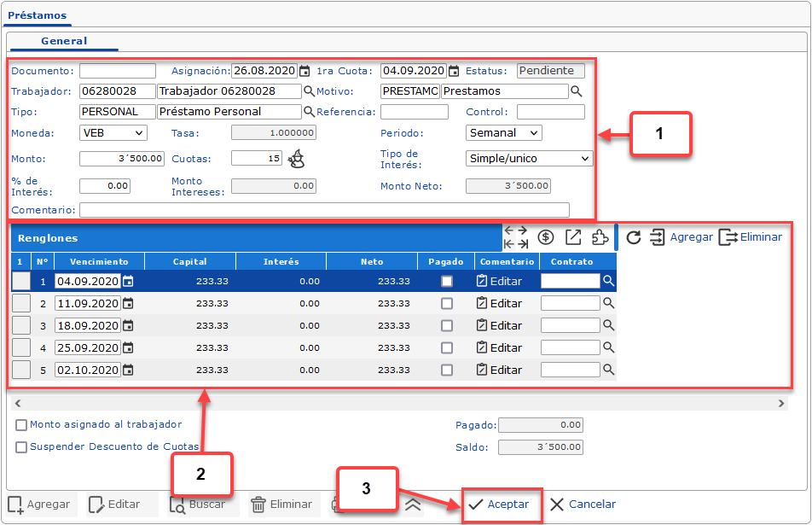Expand the Tipo de Interés dropdown

click(x=529, y=159)
